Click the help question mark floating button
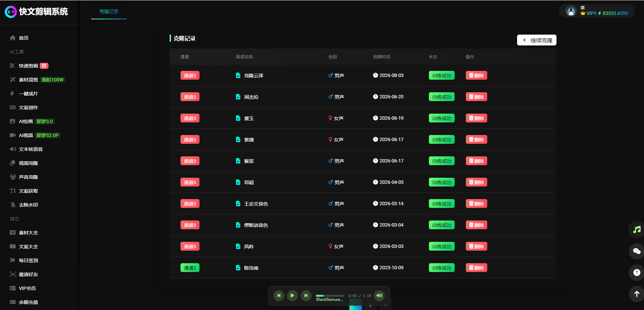The image size is (644, 310). point(637,272)
